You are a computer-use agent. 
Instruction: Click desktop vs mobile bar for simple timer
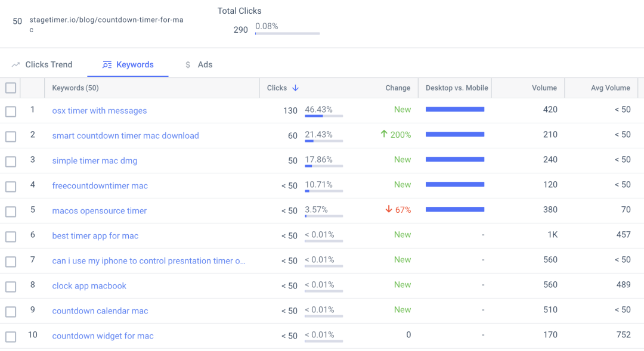tap(454, 159)
